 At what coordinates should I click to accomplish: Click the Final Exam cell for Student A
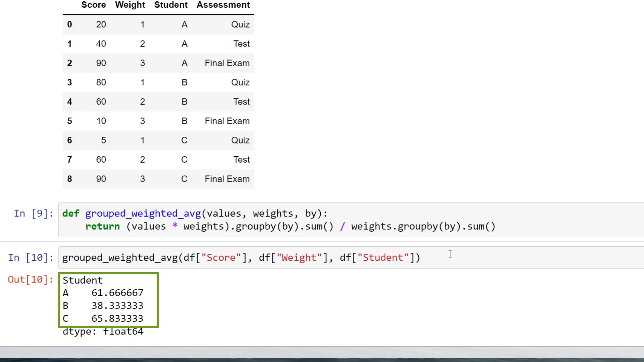(227, 63)
